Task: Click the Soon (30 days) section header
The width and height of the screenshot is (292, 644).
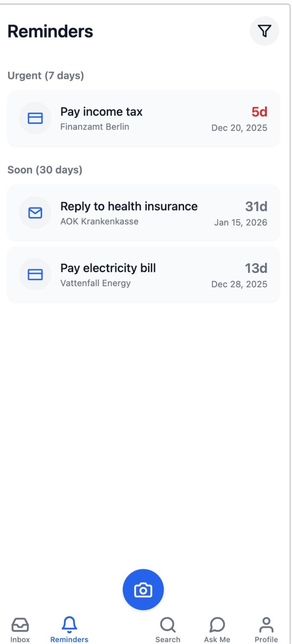Action: pos(45,170)
